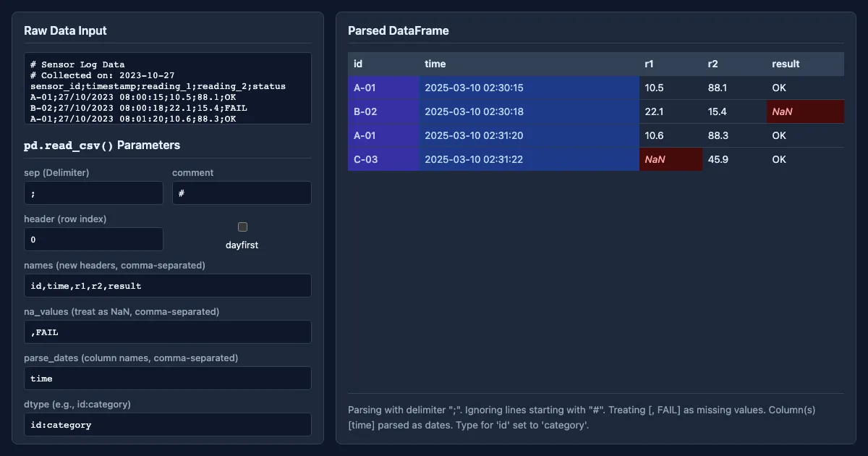Click the r1 value 10.5
Screen dimensions: 868x456
tap(671, 88)
